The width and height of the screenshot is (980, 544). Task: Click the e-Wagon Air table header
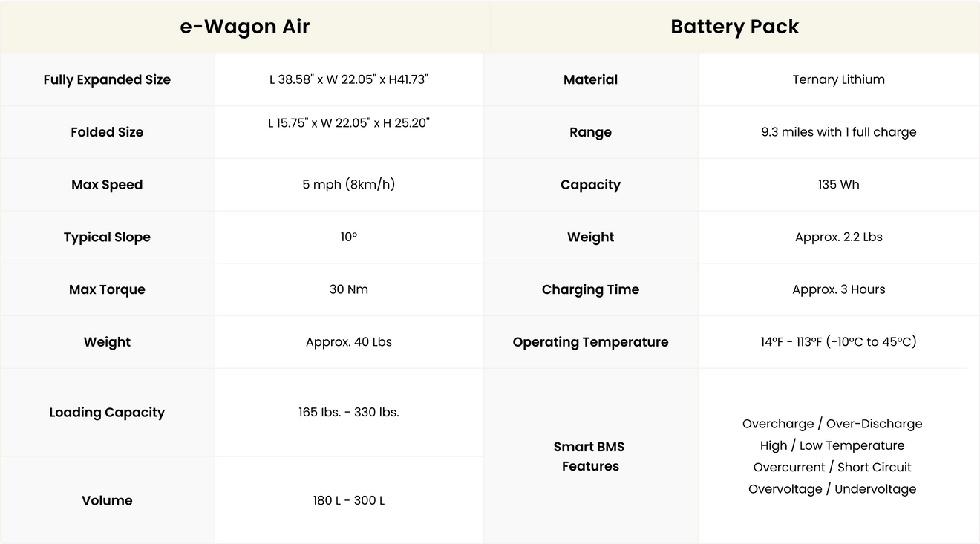(x=244, y=27)
